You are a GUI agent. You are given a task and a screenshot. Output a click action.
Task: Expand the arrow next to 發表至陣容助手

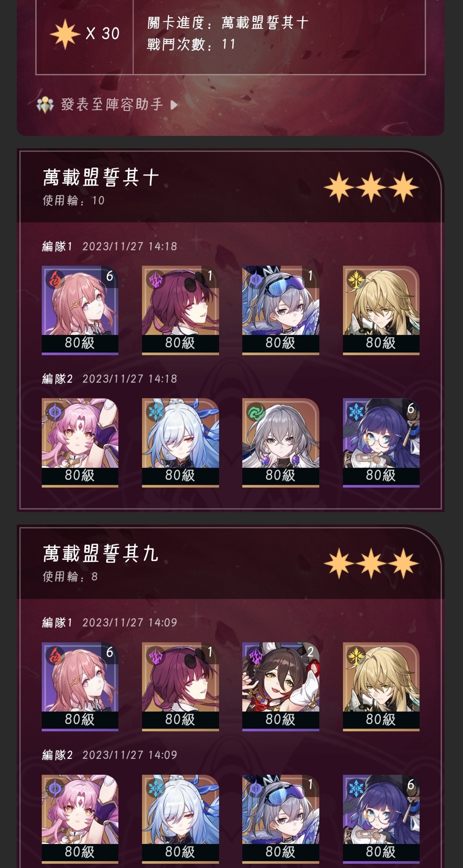[174, 105]
